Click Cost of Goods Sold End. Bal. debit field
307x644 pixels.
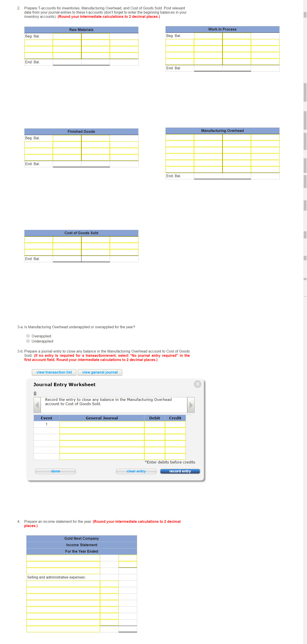67,259
